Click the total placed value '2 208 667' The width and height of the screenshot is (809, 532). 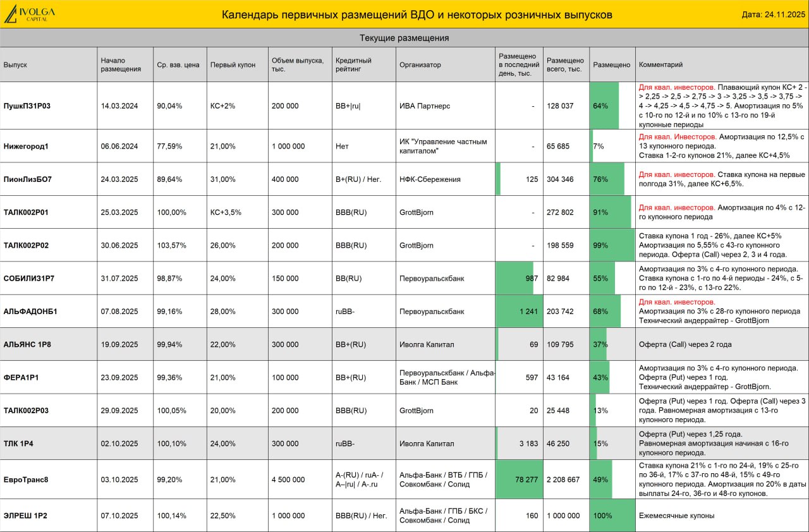click(563, 480)
